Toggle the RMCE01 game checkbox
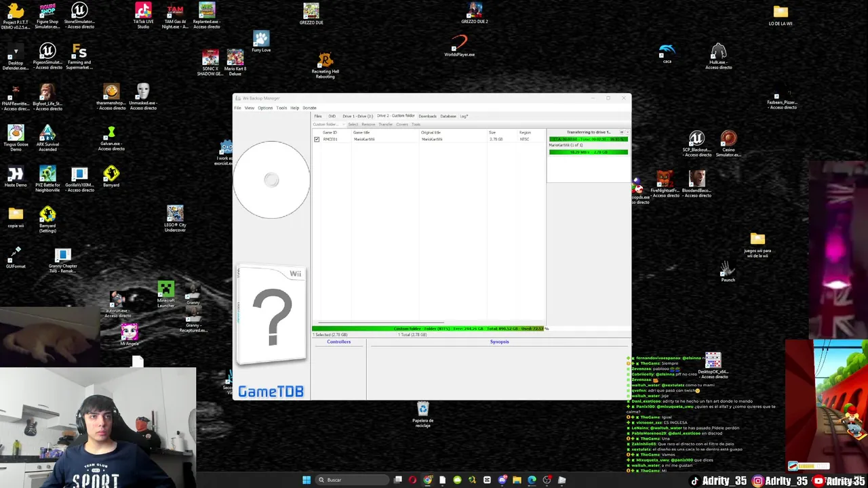 317,139
